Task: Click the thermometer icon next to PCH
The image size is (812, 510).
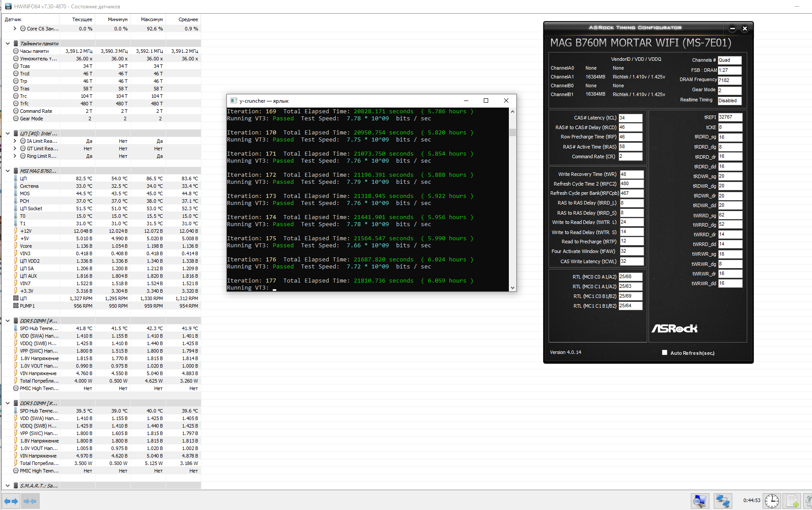Action: [16, 201]
